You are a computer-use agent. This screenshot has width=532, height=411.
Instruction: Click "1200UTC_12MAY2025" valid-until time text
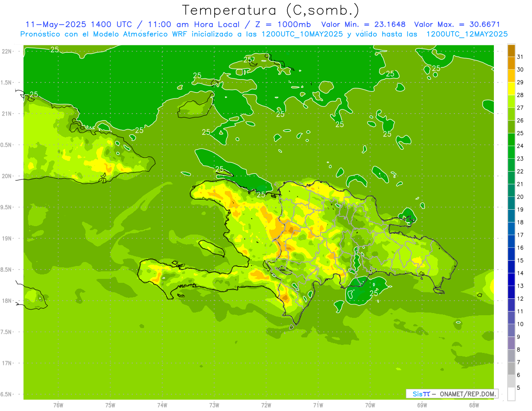pos(467,34)
